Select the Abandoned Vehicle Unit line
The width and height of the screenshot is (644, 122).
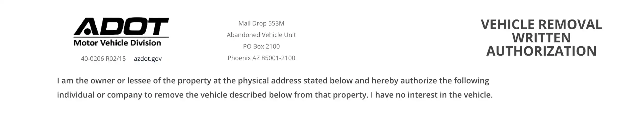(x=261, y=35)
